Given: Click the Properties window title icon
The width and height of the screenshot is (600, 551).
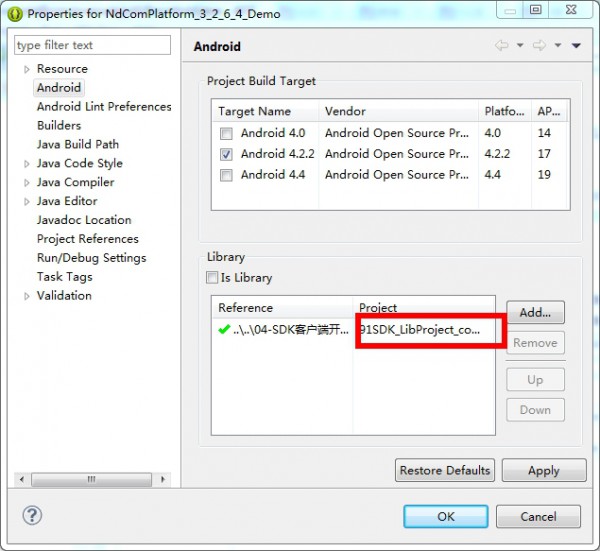Looking at the screenshot, I should [x=15, y=14].
